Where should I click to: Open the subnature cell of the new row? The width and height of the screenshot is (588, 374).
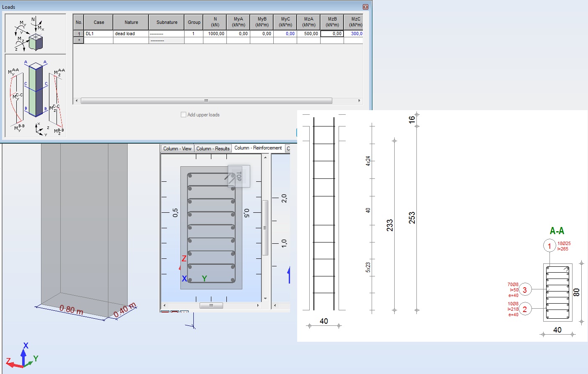pos(167,40)
